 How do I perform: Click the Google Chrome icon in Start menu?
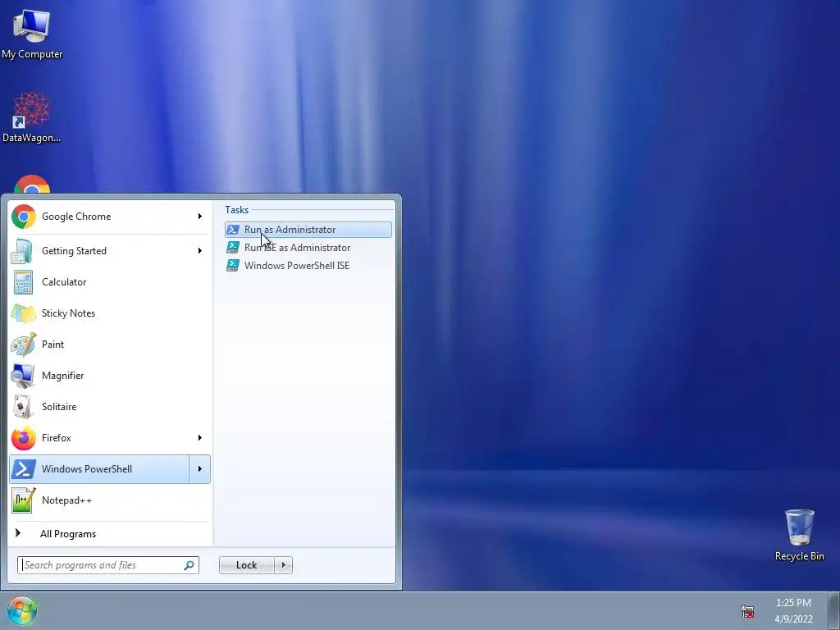tap(24, 217)
